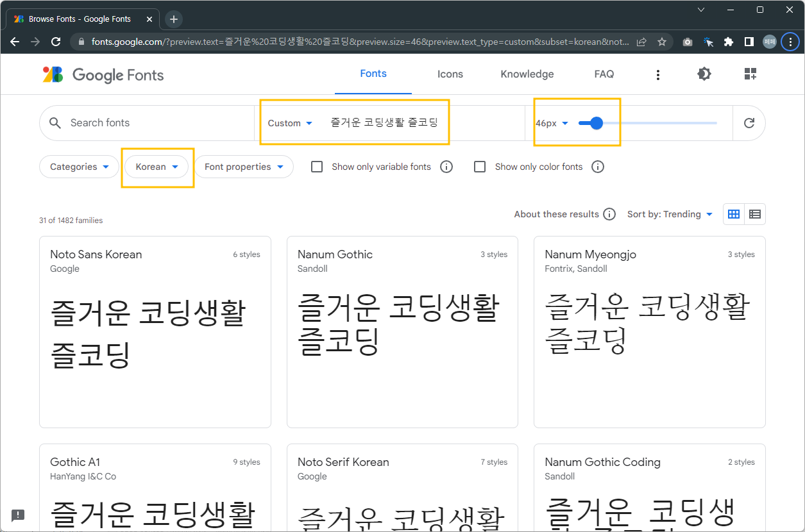Screen dimensions: 805x532
Task: Switch to list view of fonts
Action: click(755, 213)
